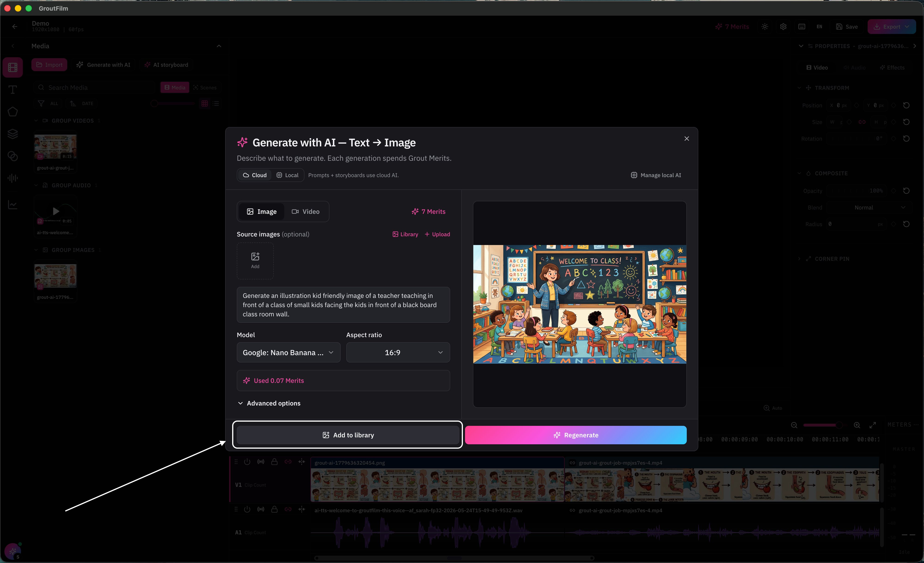Image resolution: width=924 pixels, height=563 pixels.
Task: Lock the A1 audio track
Action: (274, 509)
